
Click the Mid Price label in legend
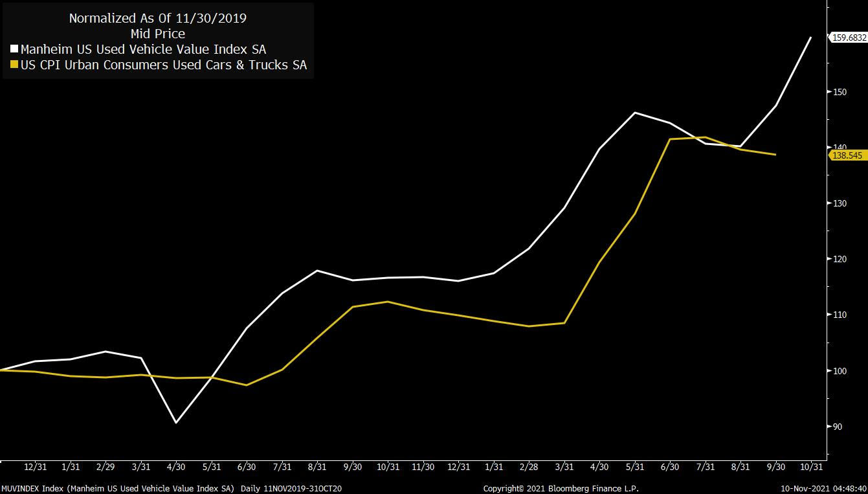pyautogui.click(x=157, y=34)
